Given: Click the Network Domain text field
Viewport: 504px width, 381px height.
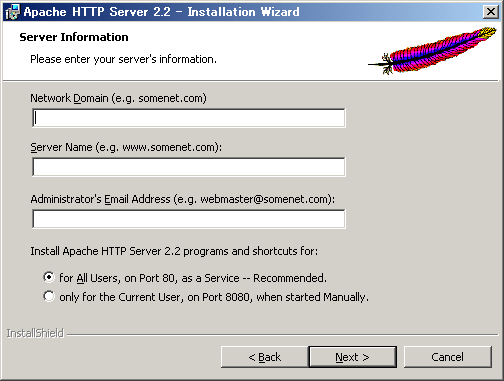Looking at the screenshot, I should pos(189,118).
